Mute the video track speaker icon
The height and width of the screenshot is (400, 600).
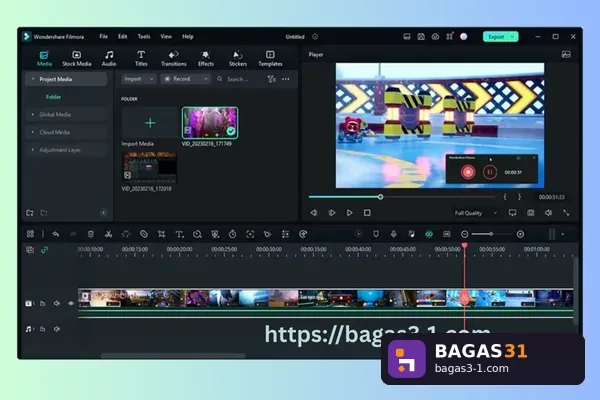click(x=57, y=303)
